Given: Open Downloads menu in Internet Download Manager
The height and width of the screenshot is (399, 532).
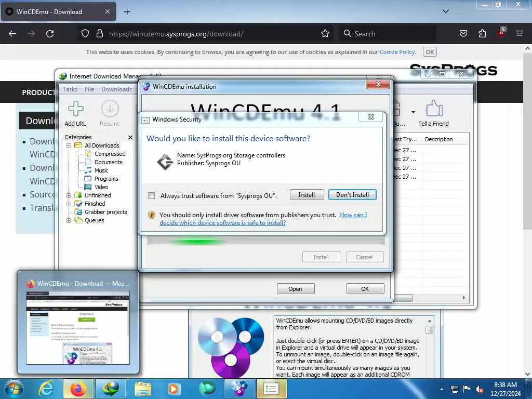Looking at the screenshot, I should click(x=116, y=89).
